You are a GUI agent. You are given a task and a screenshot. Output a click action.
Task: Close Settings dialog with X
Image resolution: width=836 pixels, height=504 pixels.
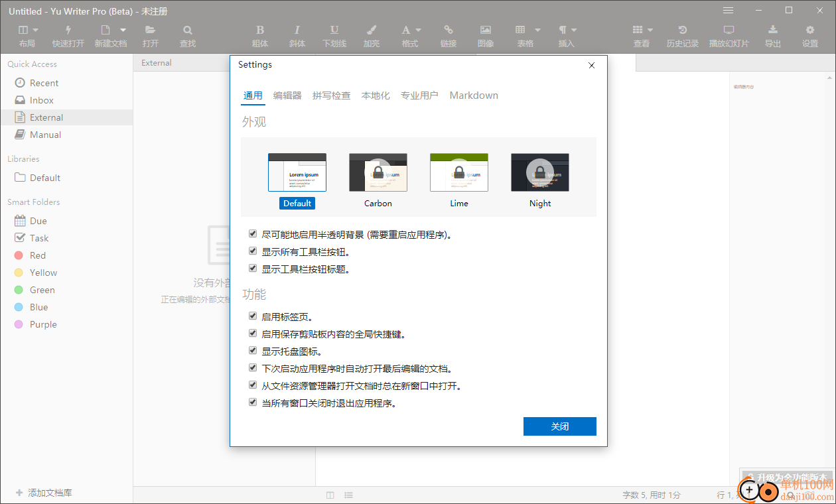pyautogui.click(x=592, y=65)
